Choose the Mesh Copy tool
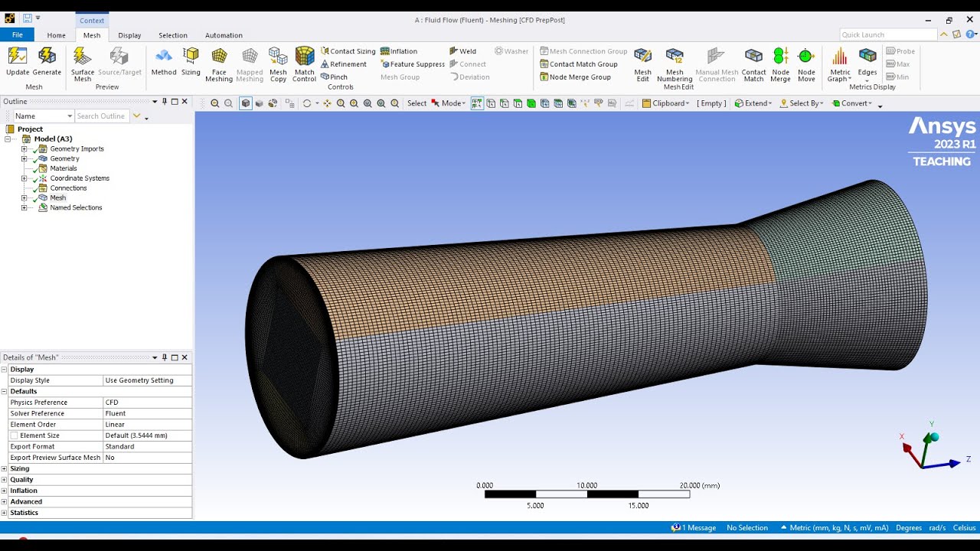Image resolution: width=980 pixels, height=551 pixels. [278, 64]
